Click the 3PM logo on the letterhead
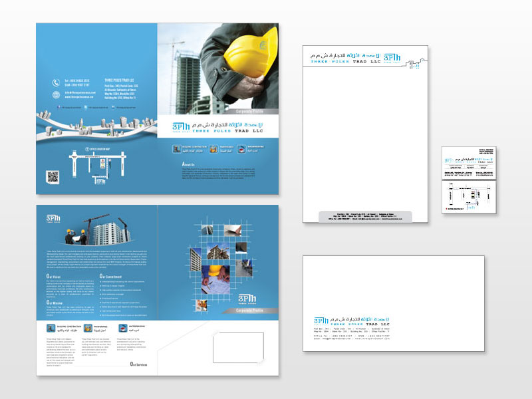The image size is (532, 399). (392, 58)
